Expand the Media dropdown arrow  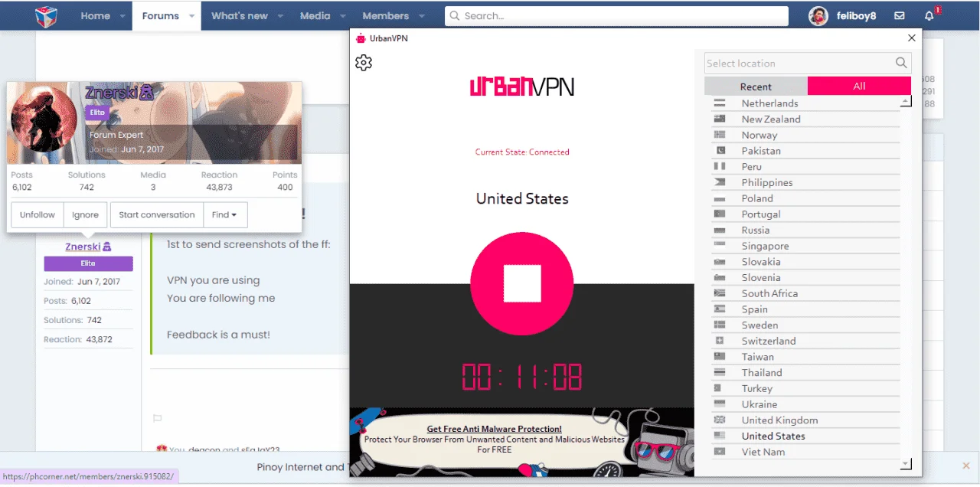click(343, 15)
